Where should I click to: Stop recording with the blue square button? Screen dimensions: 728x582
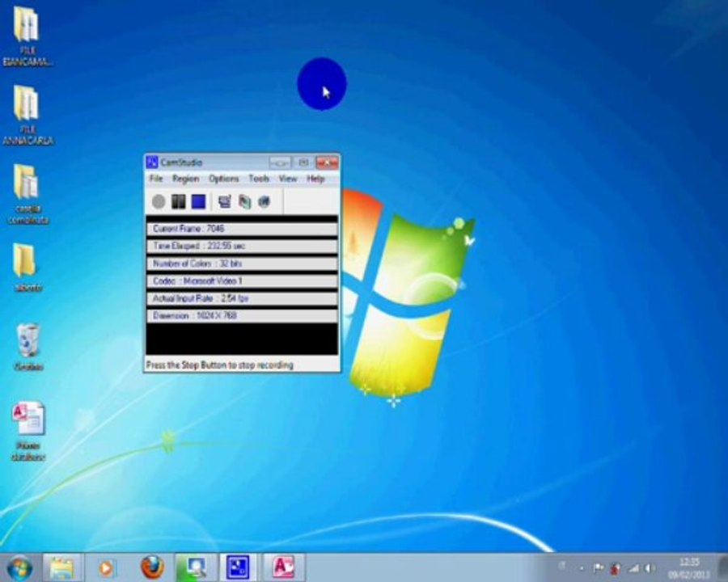(x=199, y=201)
